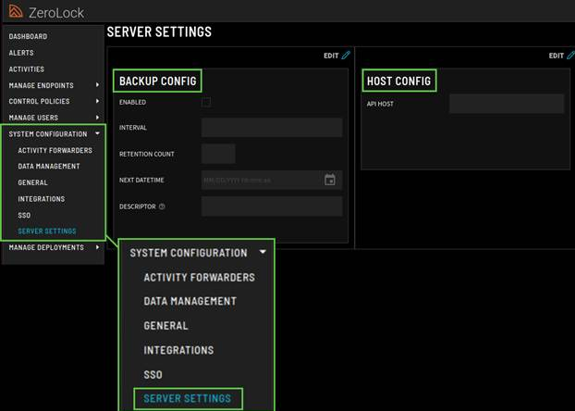This screenshot has width=575, height=411.
Task: Collapse System Configuration in the left sidebar
Action: click(98, 134)
